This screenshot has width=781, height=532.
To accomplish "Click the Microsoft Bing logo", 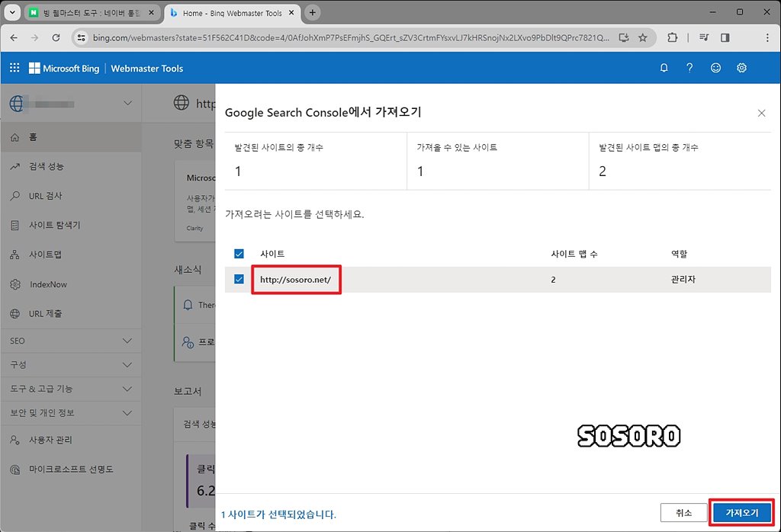I will click(x=64, y=68).
